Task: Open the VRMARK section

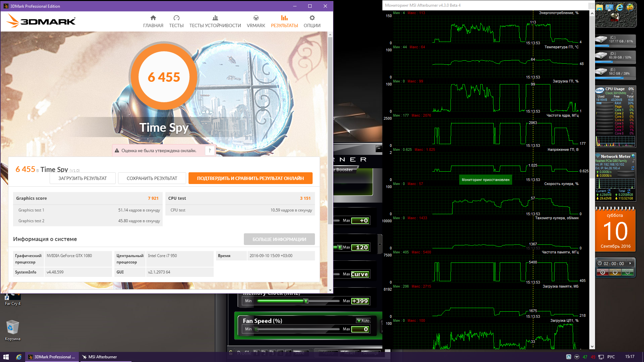Action: (256, 21)
